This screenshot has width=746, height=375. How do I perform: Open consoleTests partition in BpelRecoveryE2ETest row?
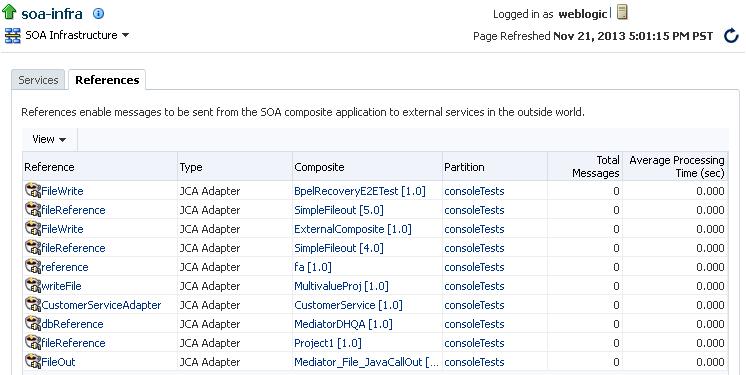(474, 191)
